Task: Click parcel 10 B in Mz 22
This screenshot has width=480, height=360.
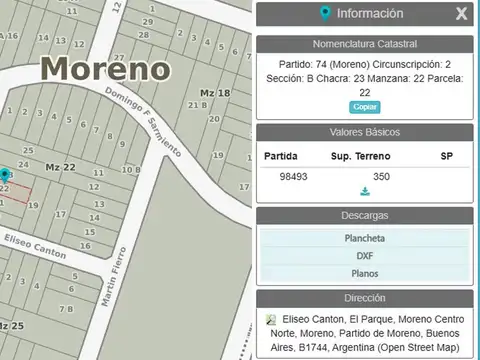Action: pyautogui.click(x=131, y=170)
